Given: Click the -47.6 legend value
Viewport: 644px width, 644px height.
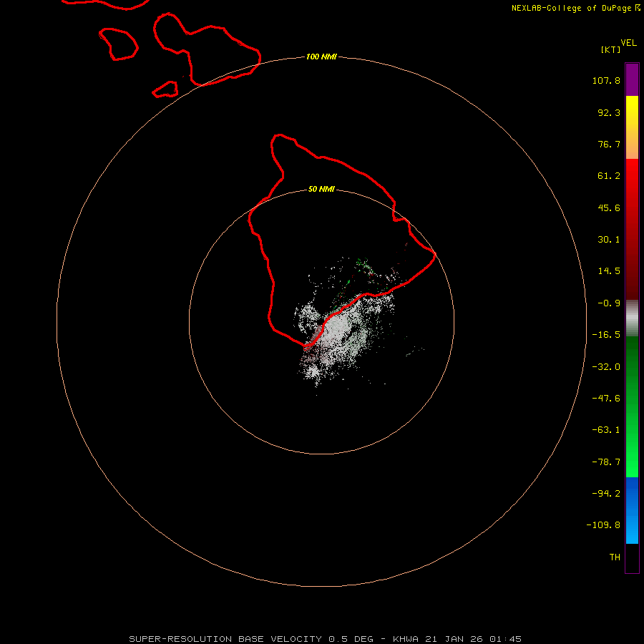Looking at the screenshot, I should 606,399.
